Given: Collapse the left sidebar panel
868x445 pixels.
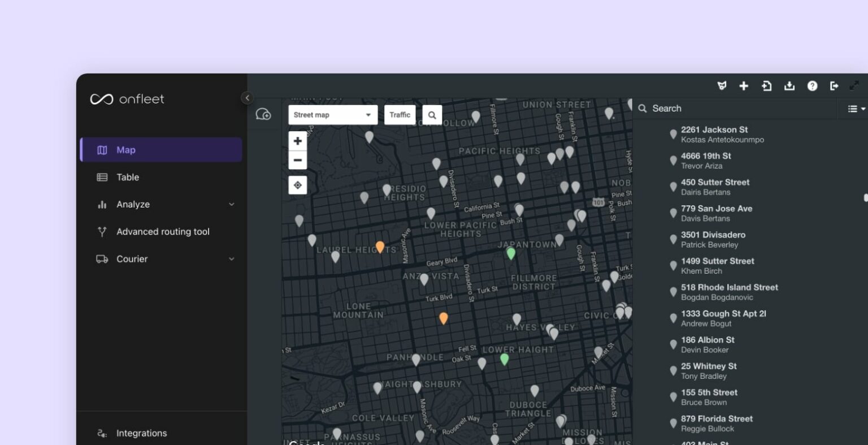Looking at the screenshot, I should [x=247, y=98].
